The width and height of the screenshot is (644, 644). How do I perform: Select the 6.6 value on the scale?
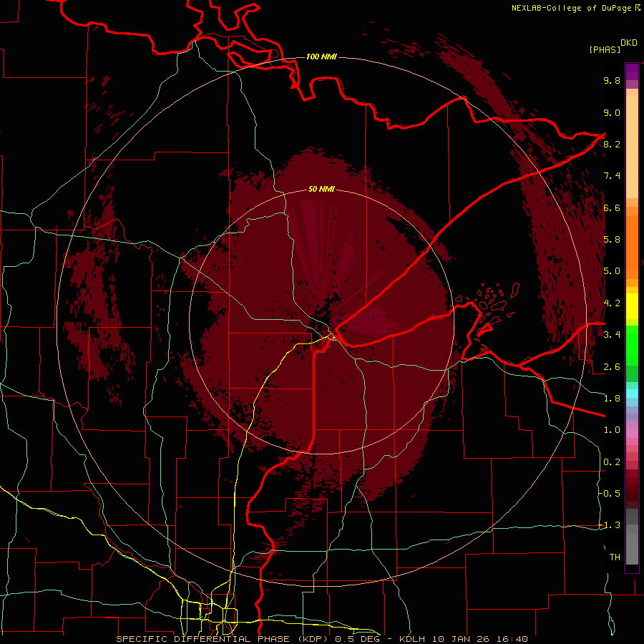612,208
